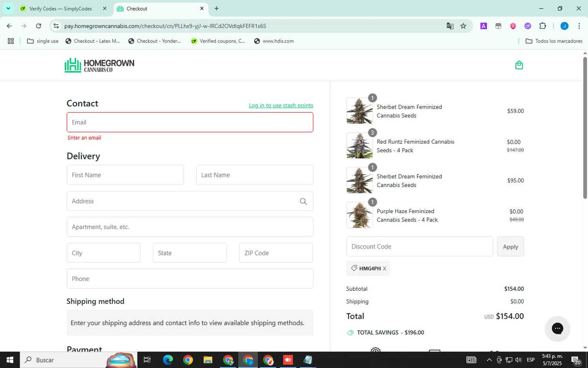Click the volume speaker tray icon
588x368 pixels.
[x=519, y=360]
